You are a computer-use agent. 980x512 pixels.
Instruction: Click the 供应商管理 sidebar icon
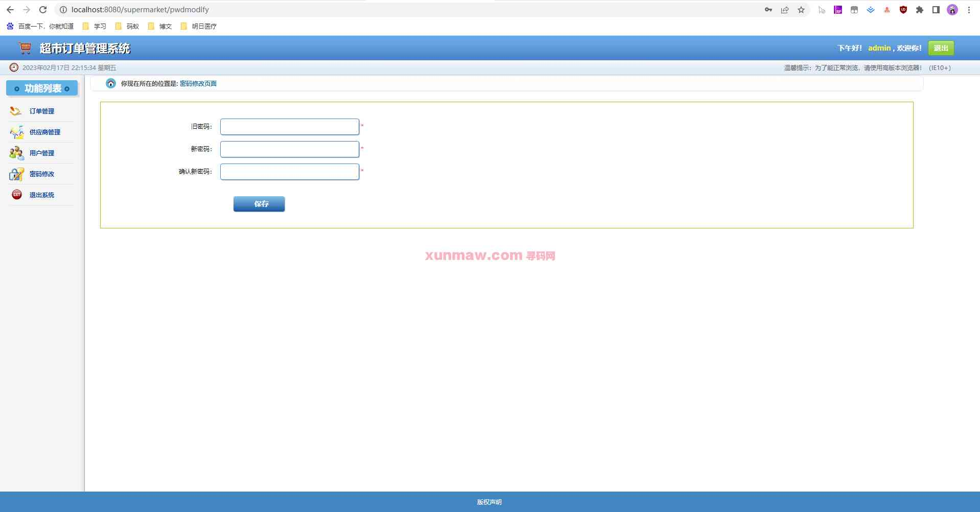16,132
